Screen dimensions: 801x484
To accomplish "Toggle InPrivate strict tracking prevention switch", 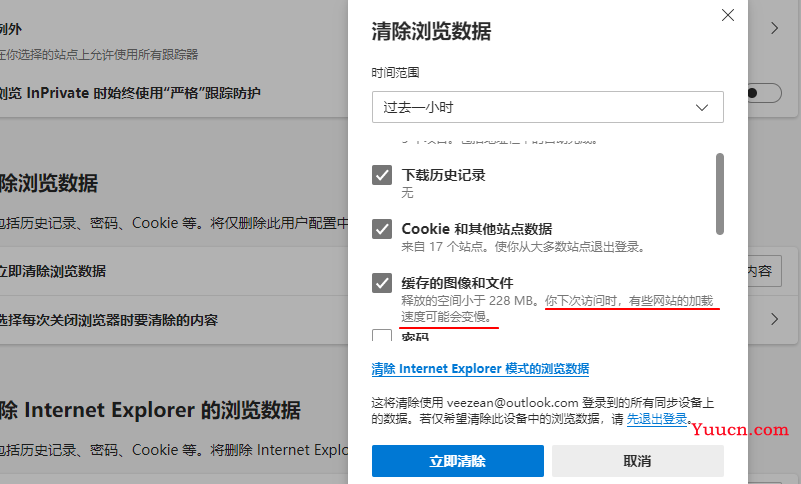I will [765, 93].
